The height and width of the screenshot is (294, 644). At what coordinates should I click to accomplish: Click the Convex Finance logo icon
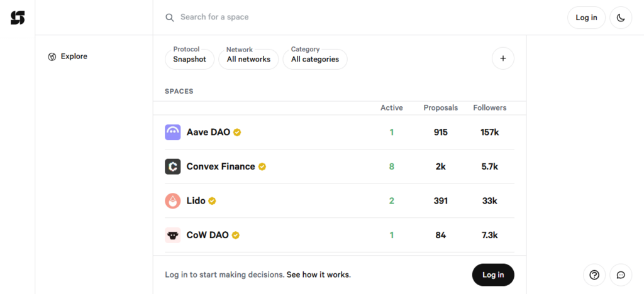(x=173, y=166)
